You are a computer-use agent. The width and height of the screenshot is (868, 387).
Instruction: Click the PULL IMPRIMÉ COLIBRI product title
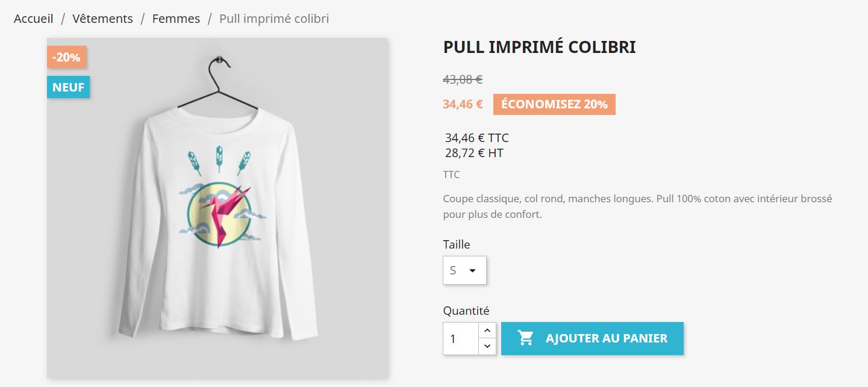point(539,47)
